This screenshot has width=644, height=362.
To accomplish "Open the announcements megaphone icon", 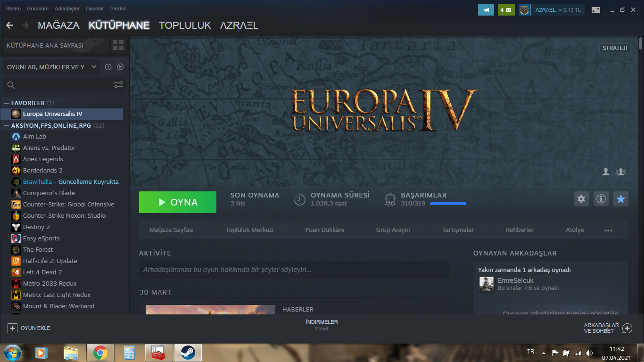I will (486, 9).
